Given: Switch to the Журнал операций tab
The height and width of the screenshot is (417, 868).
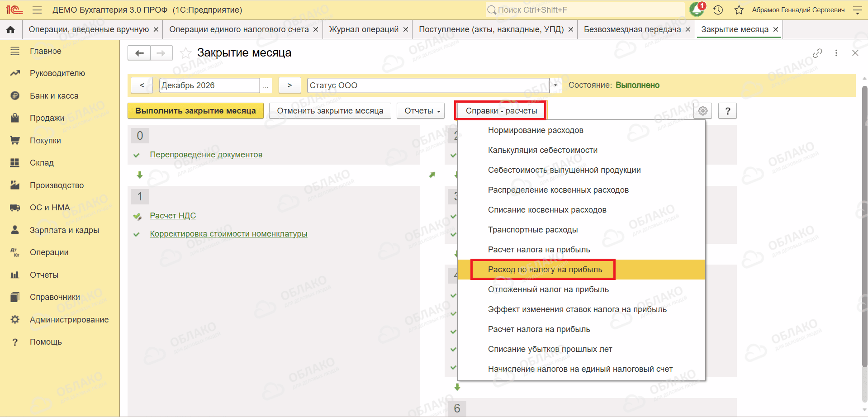Looking at the screenshot, I should coord(364,29).
